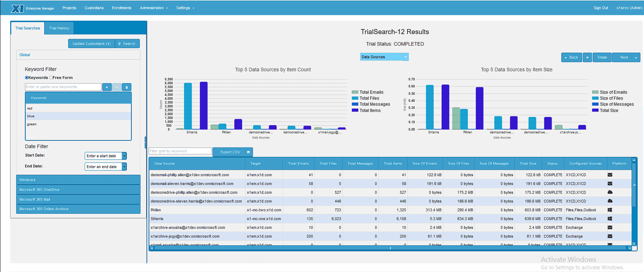
Task: Select the Free Form radio button
Action: pyautogui.click(x=51, y=78)
